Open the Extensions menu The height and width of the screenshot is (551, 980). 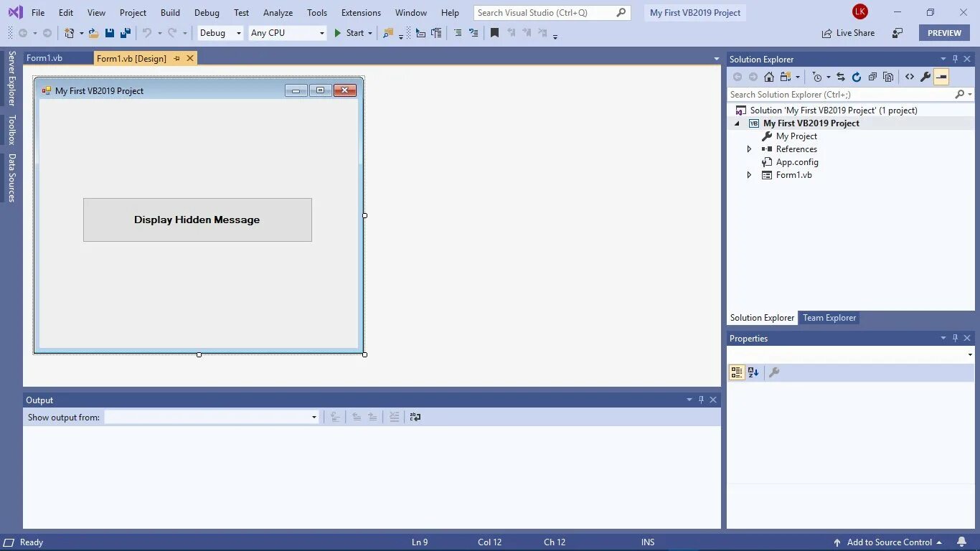click(x=361, y=13)
